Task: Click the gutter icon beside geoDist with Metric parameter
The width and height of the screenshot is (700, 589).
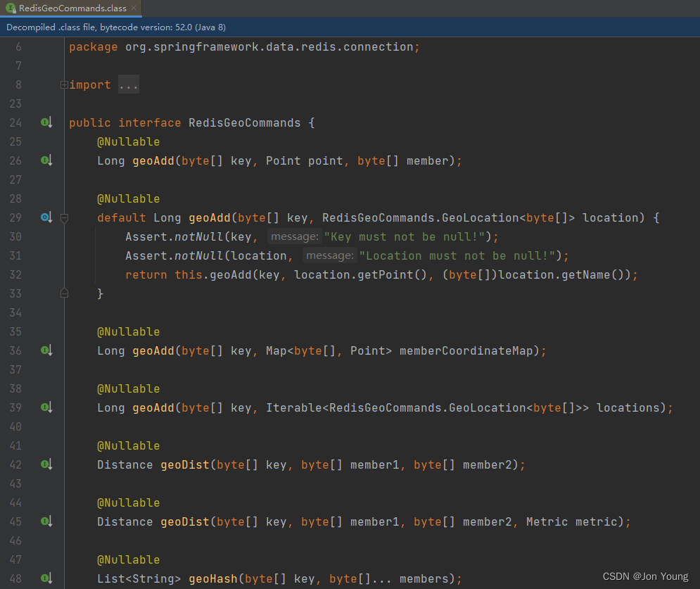Action: 46,521
